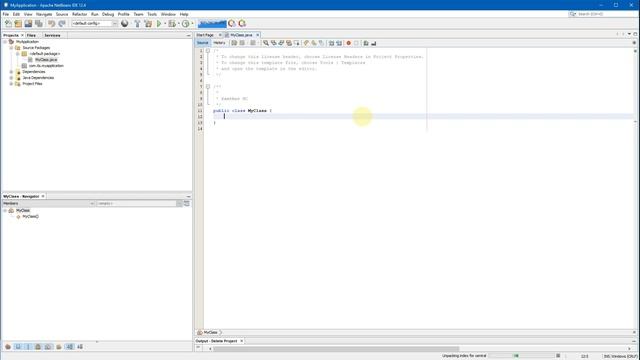The image size is (640, 360).
Task: Collapse the MyApplication project node
Action: [x=5, y=42]
